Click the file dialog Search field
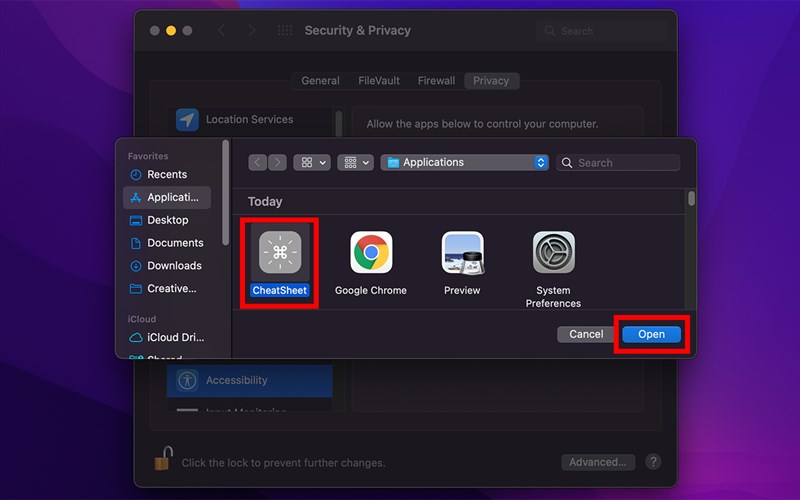The image size is (800, 500). (618, 163)
